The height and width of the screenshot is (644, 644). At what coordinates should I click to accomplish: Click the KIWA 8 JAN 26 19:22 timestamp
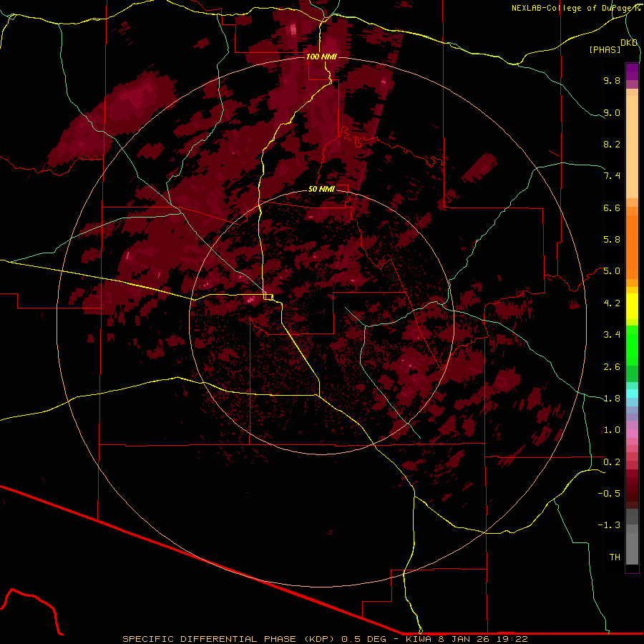467,639
